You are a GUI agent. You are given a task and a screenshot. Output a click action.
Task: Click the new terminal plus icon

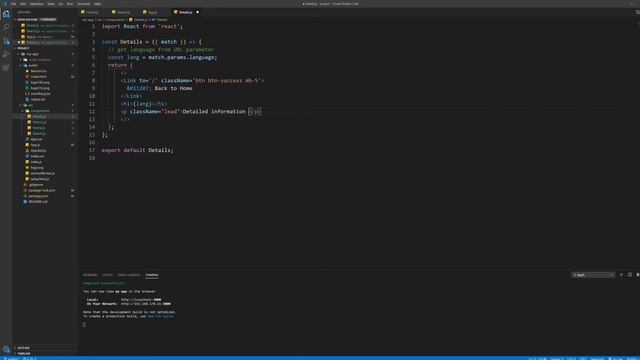[622, 275]
